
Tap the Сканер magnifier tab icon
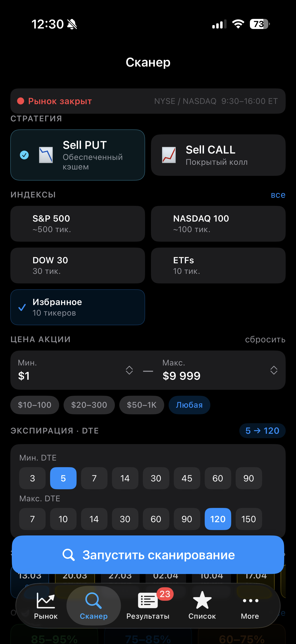click(x=94, y=600)
